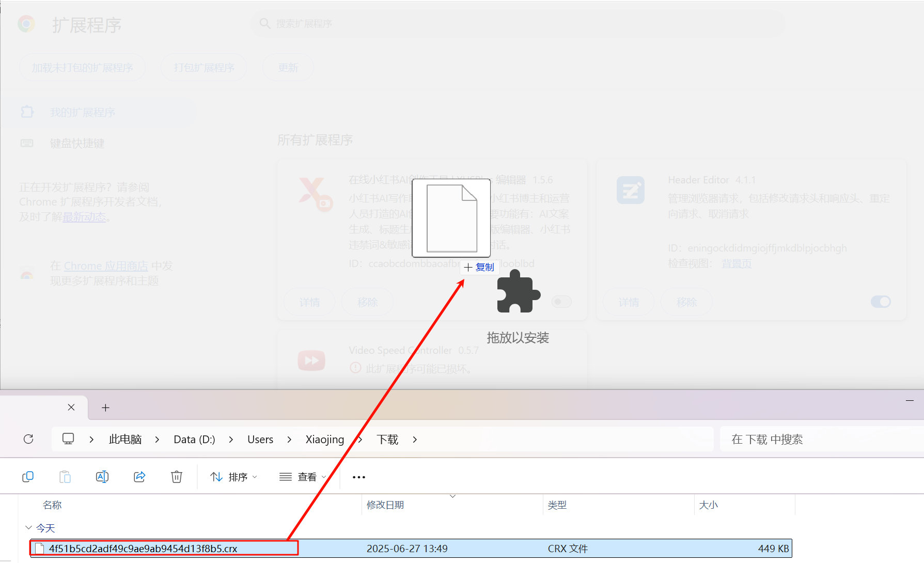Select 我的扩展程序 in the sidebar

click(x=83, y=112)
